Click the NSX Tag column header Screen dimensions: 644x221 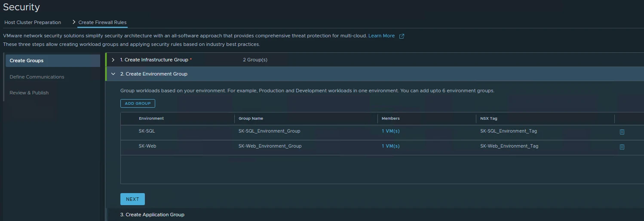point(489,118)
